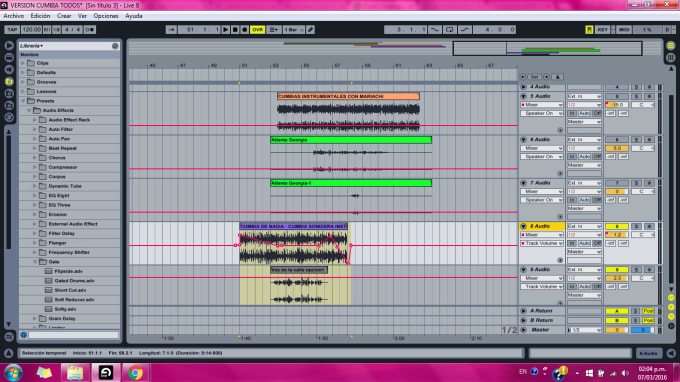
Task: Click the yellow-highlighted File Browser sidebar icon
Action: click(x=9, y=82)
